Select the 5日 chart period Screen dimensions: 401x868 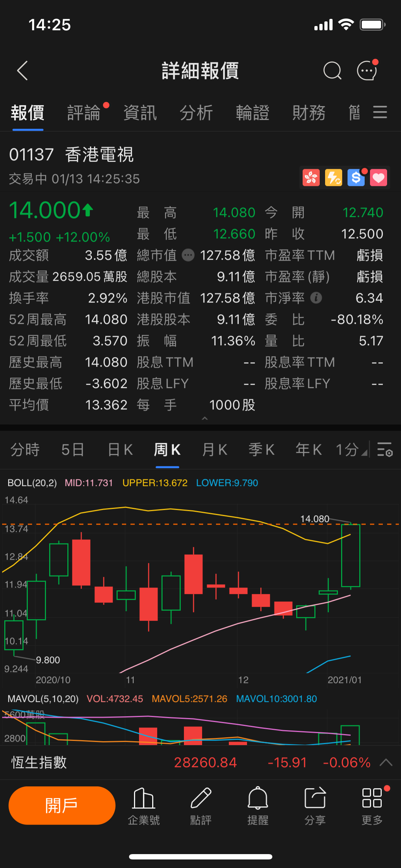click(x=73, y=450)
